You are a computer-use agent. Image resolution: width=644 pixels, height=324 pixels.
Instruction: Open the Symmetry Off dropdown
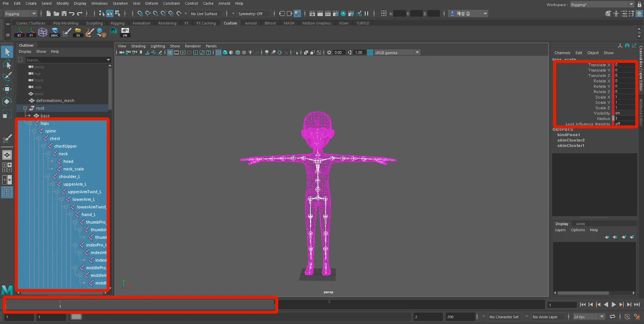coord(254,13)
